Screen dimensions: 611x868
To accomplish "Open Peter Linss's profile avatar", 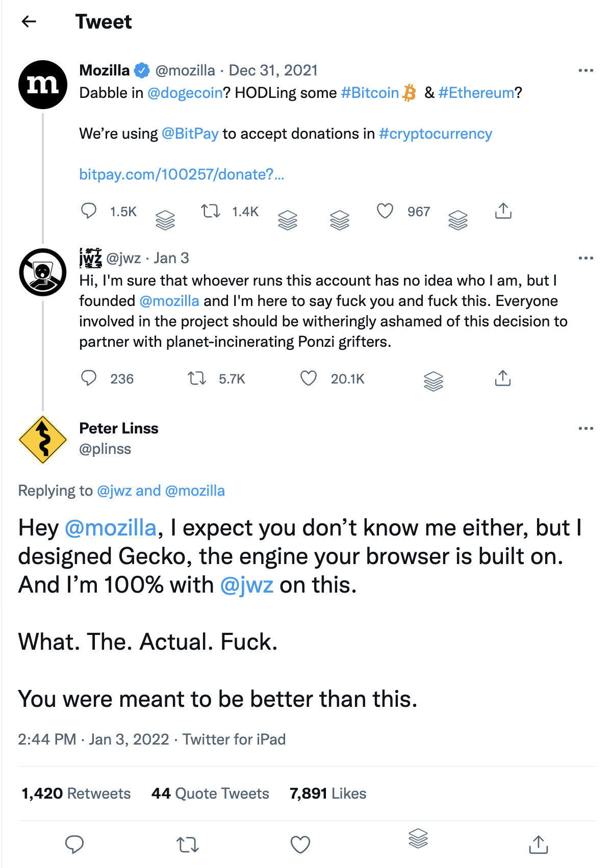I will 43,440.
